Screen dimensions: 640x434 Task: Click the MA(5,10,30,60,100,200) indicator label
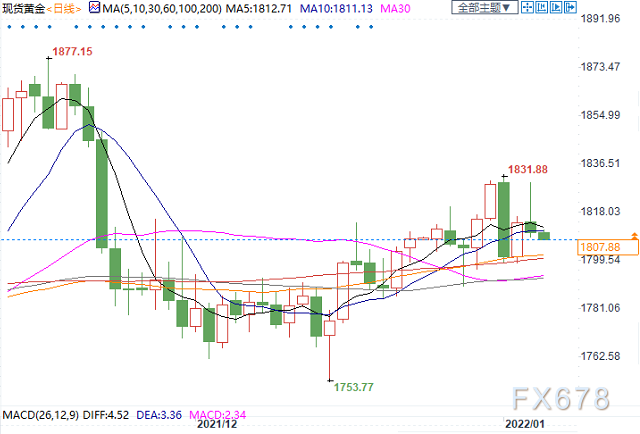tap(162, 8)
